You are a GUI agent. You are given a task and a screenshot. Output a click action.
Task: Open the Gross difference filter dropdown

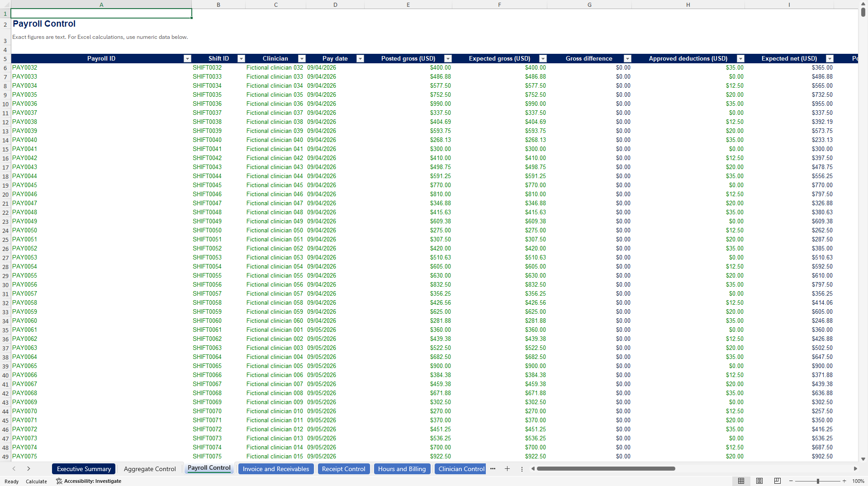point(627,59)
